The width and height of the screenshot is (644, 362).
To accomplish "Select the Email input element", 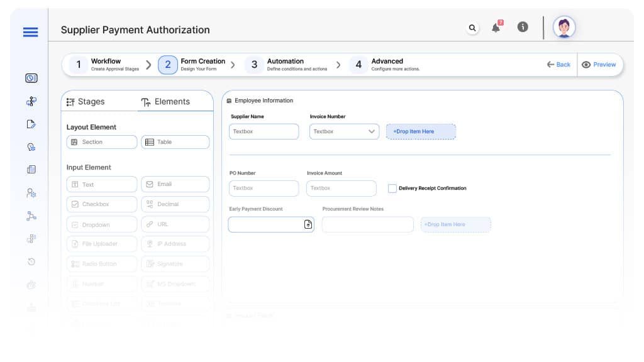I will tap(175, 184).
